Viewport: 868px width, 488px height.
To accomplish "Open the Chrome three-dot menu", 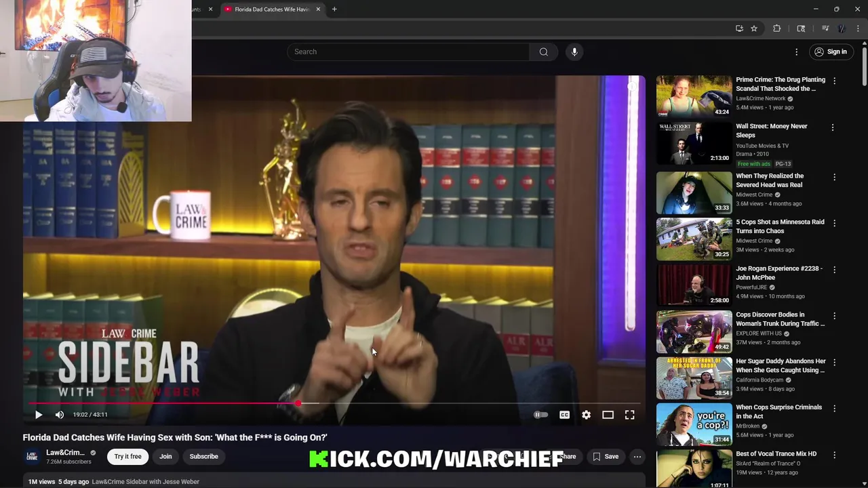I will coord(858,28).
